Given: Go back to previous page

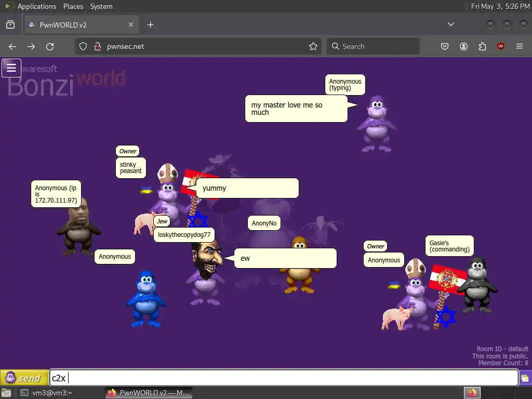Looking at the screenshot, I should [x=12, y=46].
